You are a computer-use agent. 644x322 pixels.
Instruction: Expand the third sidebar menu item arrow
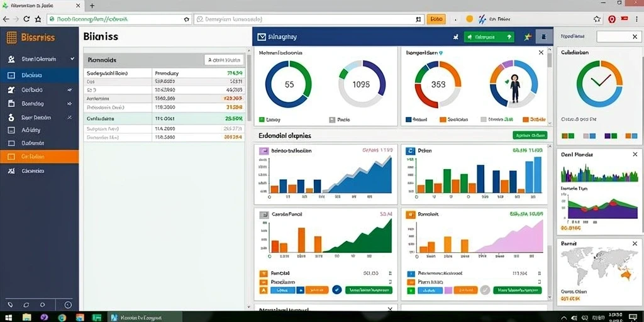(70, 90)
